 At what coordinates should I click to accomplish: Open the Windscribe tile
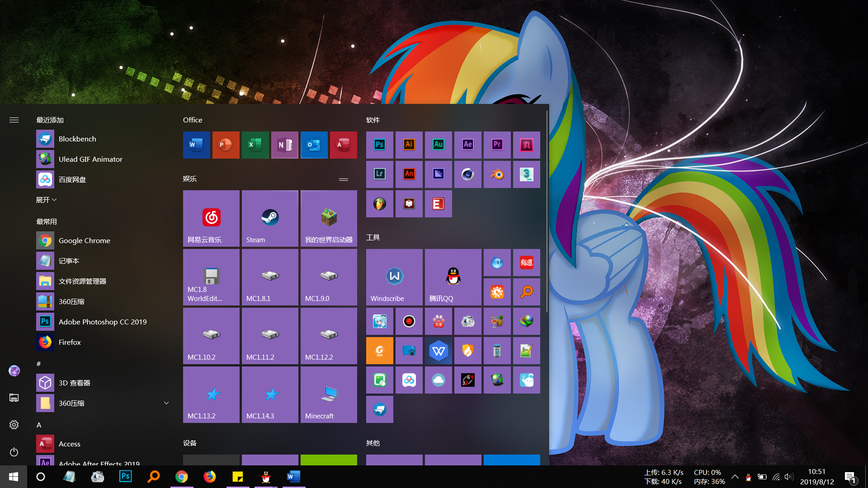(394, 277)
